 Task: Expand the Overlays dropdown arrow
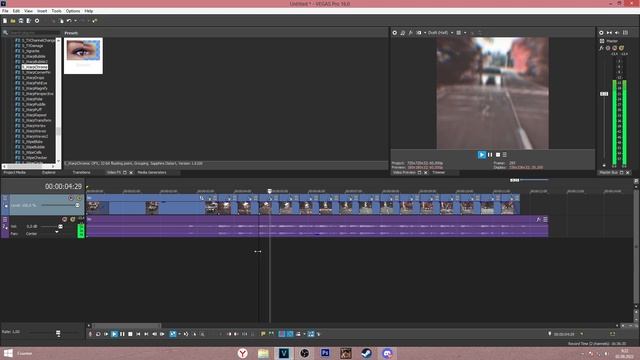(x=464, y=33)
